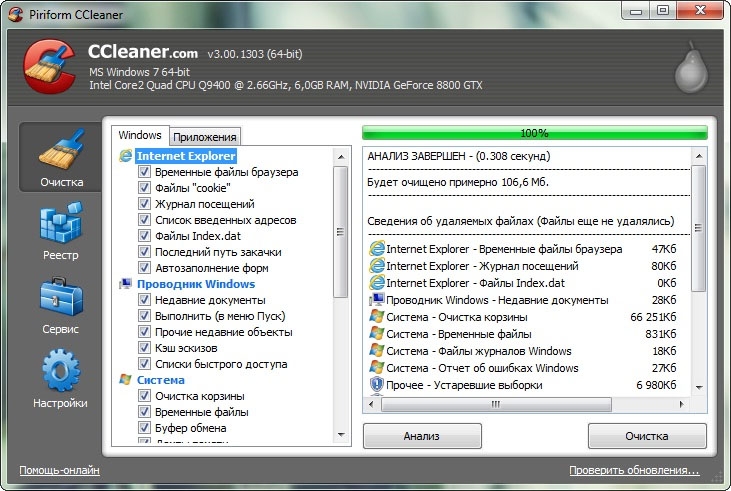This screenshot has width=731, height=491.
Task: Collapse the Internet Explorer category header
Action: (186, 156)
